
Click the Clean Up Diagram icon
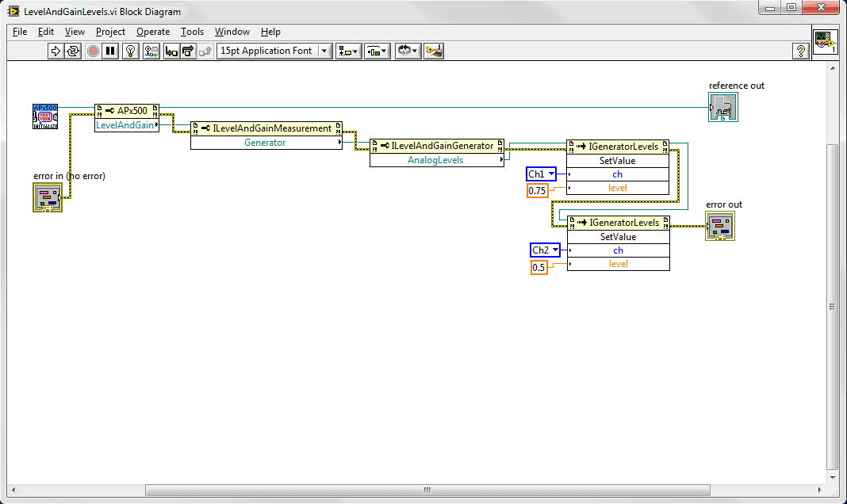coord(434,51)
